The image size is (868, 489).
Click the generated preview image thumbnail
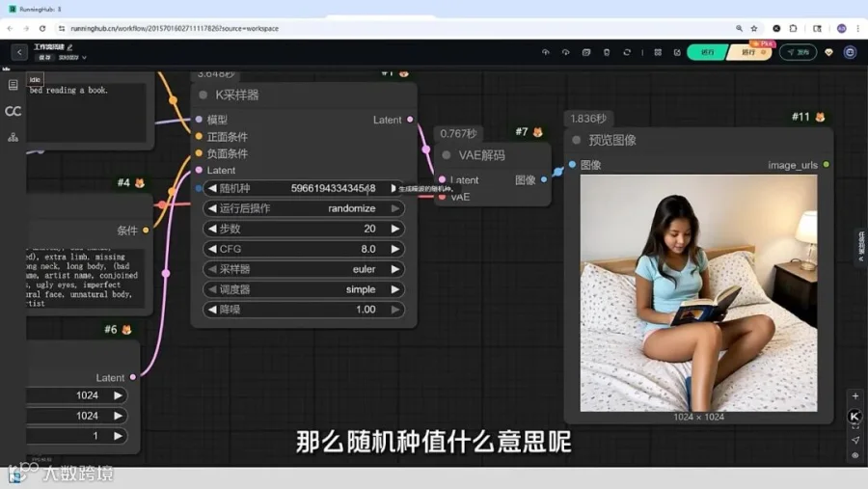[698, 293]
